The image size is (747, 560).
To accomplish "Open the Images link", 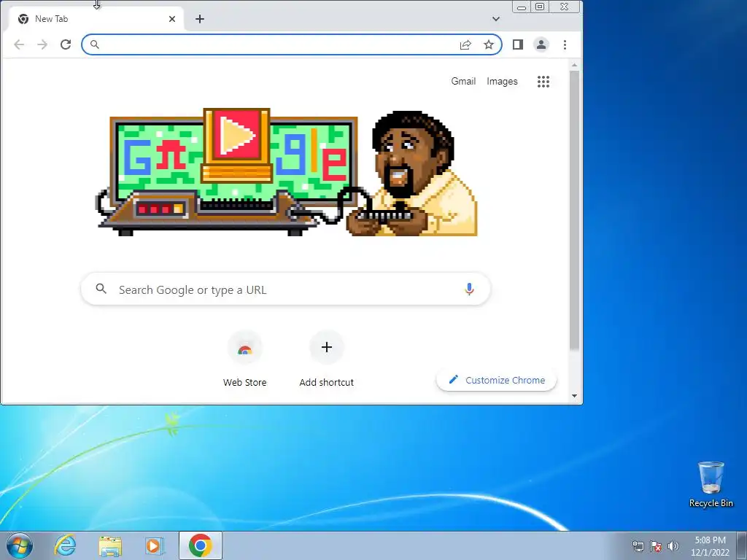I will (x=502, y=82).
